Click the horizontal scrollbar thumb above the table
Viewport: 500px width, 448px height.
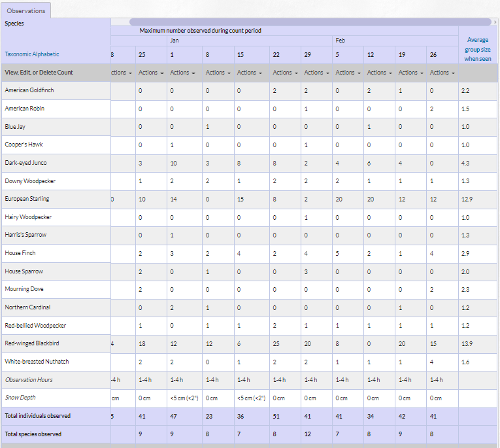310,22
